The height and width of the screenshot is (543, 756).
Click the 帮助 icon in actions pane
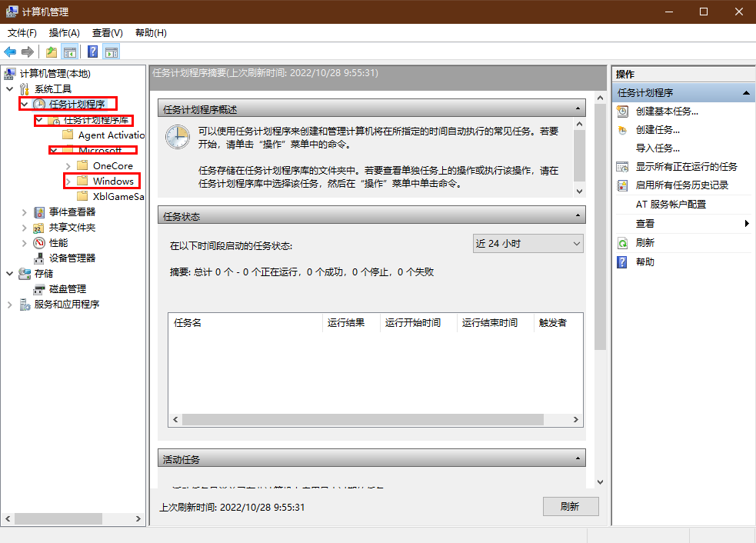point(622,262)
